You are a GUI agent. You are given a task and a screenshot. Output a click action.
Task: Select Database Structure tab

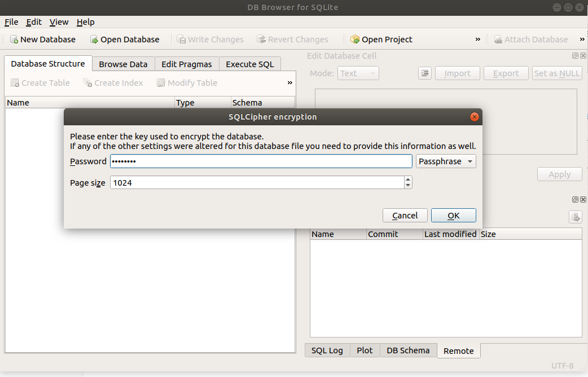click(48, 64)
